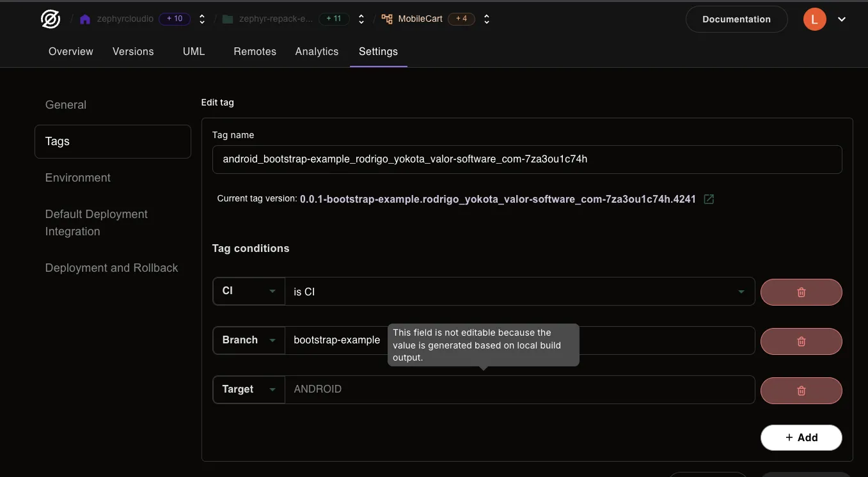Open the current tag version external link icon

[709, 199]
